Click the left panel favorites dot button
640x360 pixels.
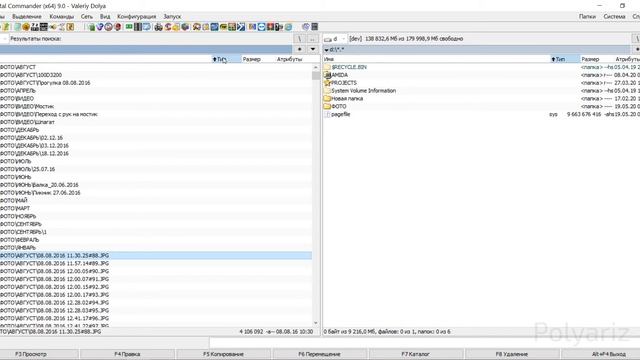300,49
